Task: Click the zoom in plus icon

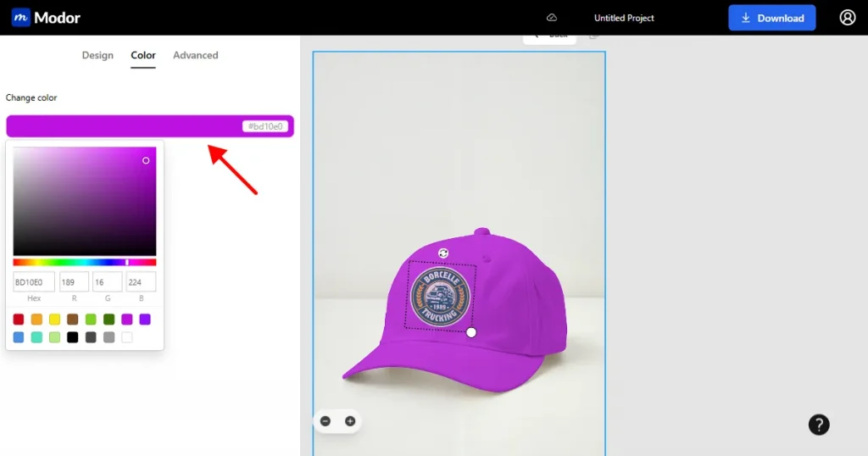Action: point(350,421)
